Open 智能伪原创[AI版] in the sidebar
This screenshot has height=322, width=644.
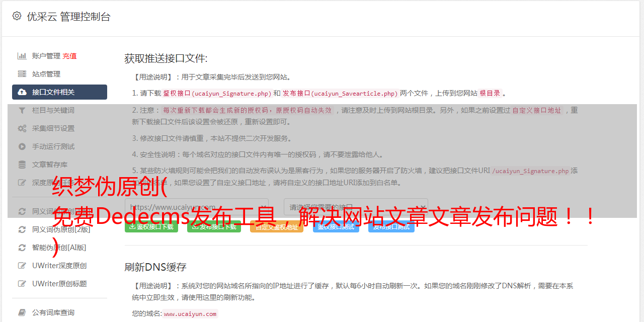pos(59,248)
